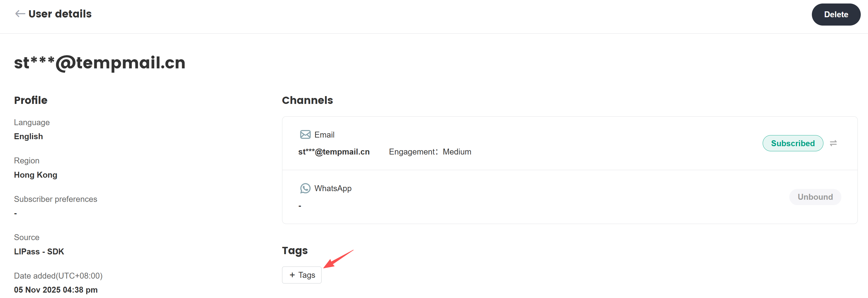Click the LIPass - SDK source value
Viewport: 868px width, 298px height.
tap(39, 251)
